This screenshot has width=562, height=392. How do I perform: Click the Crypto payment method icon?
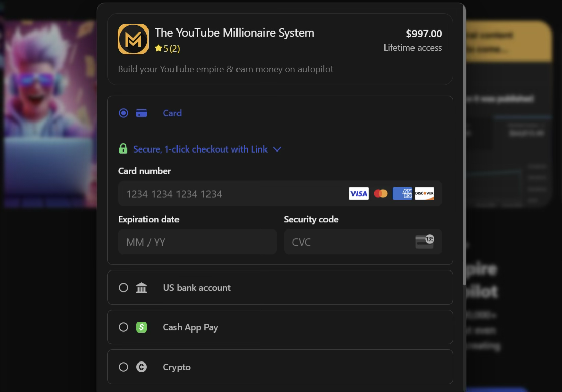[141, 367]
